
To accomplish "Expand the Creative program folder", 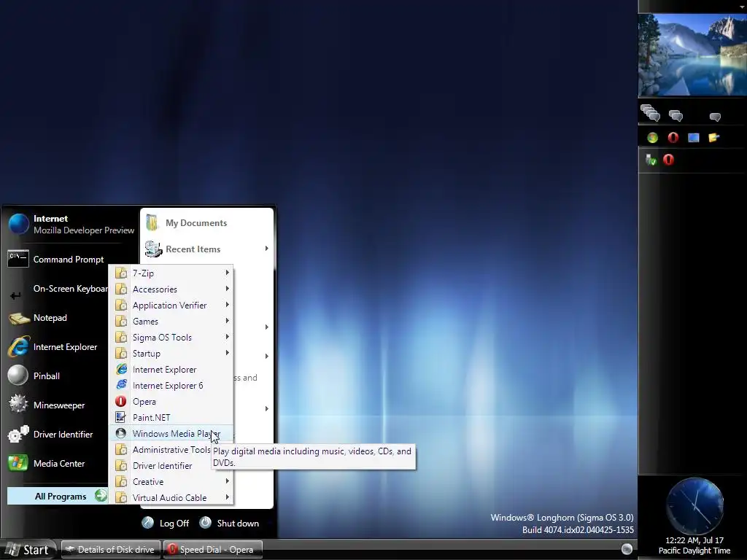I will 171,481.
